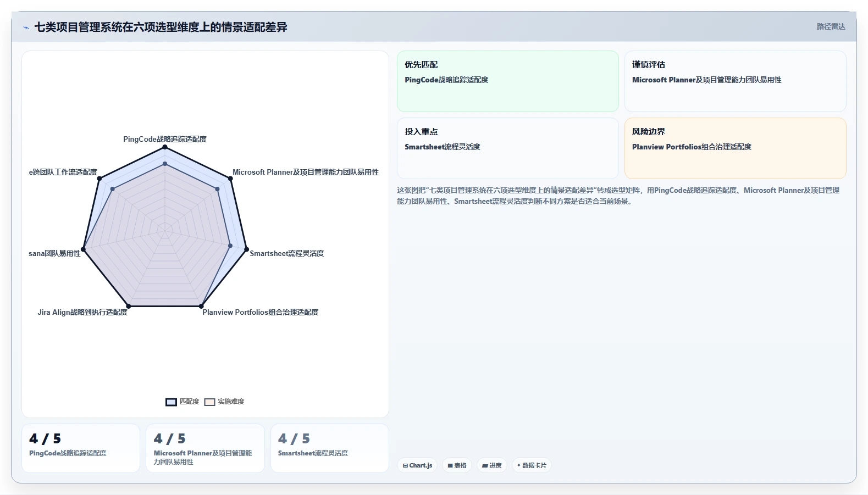Select the outer 匹配度 point on the e跨团队工作流 axis
The image size is (868, 495).
pyautogui.click(x=99, y=178)
